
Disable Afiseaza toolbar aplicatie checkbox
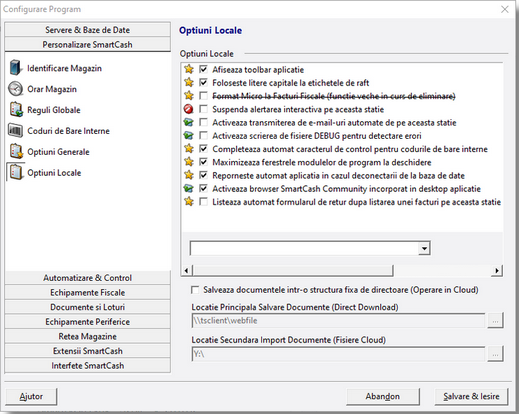point(203,69)
